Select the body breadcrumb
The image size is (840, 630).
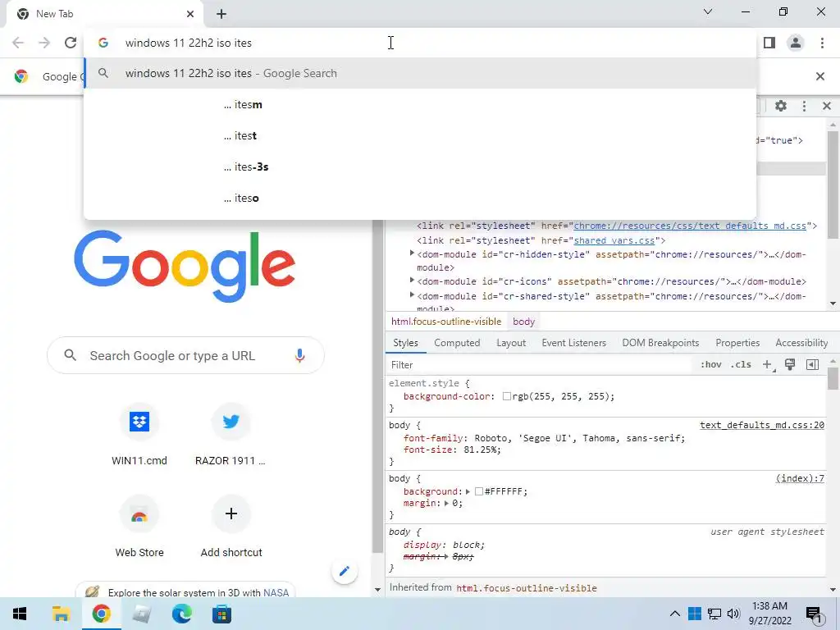tap(523, 322)
